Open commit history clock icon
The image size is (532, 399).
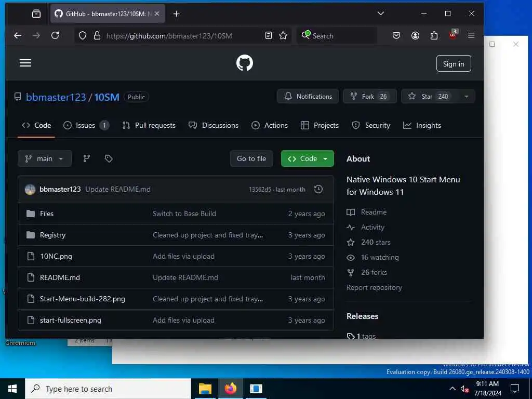pyautogui.click(x=318, y=189)
